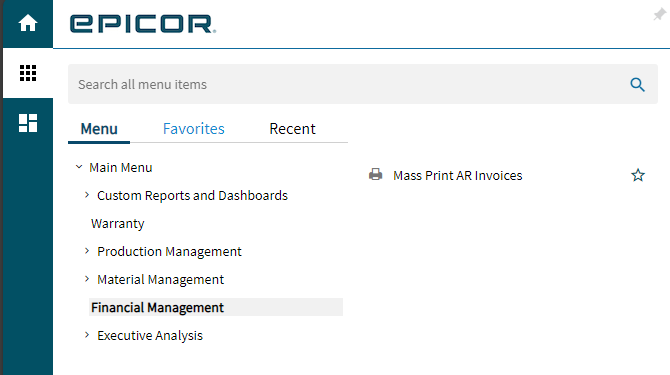This screenshot has height=375, width=670.
Task: Click the search magnifier icon
Action: pos(637,85)
